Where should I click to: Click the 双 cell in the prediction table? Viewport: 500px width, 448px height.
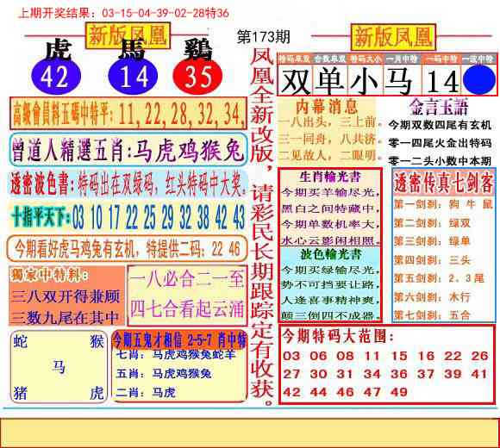(296, 81)
